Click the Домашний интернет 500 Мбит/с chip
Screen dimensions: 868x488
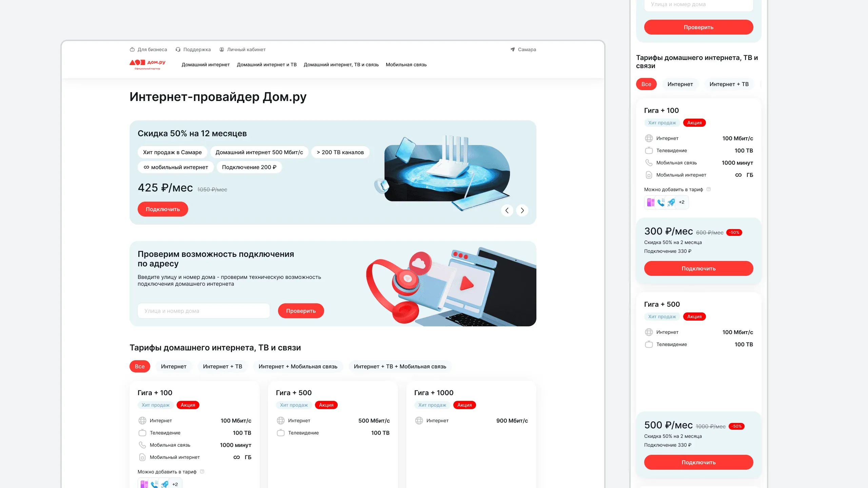tap(259, 152)
